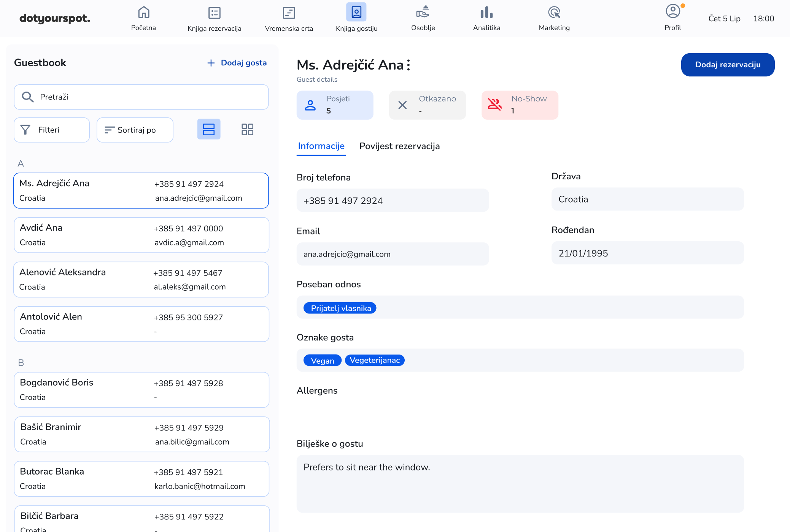
Task: Open the Filteri filter options
Action: [52, 130]
